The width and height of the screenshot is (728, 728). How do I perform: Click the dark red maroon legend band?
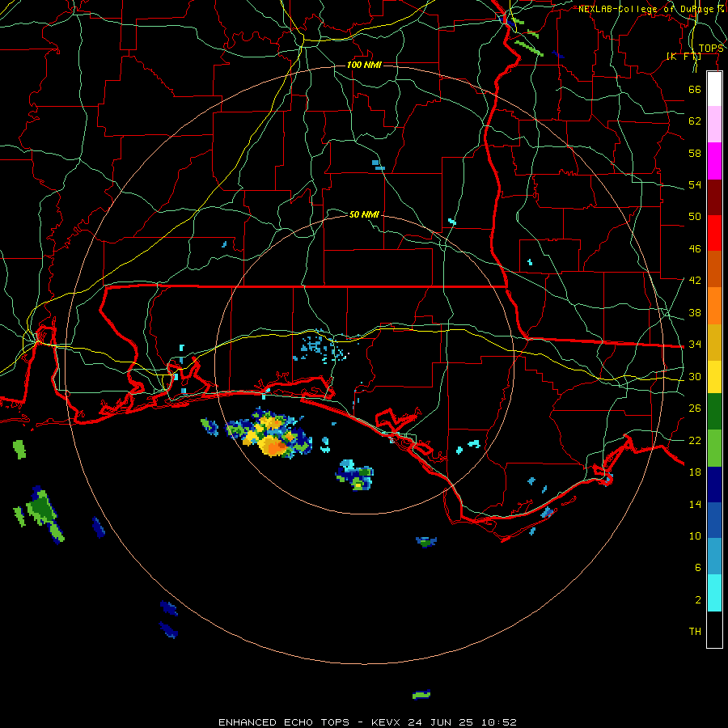714,197
